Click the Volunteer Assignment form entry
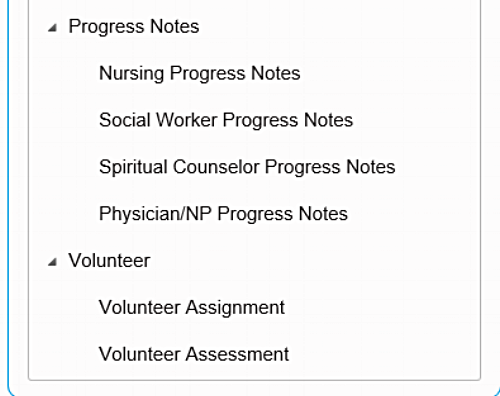Screen dimensions: 500x396 (192, 307)
